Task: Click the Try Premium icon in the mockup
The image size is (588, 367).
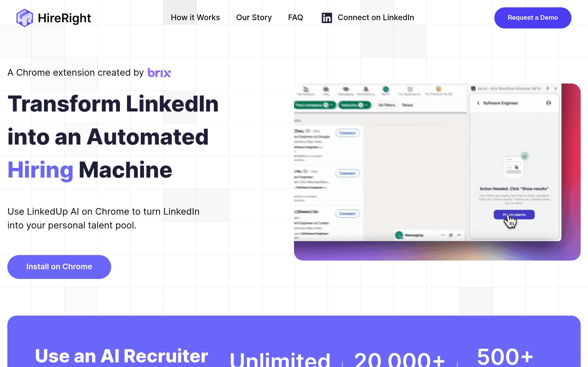Action: (438, 89)
